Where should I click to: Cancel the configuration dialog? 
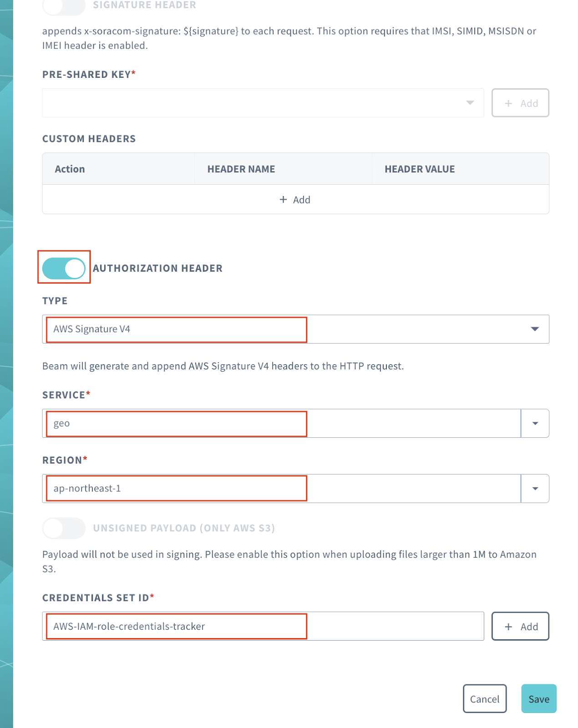(x=485, y=699)
